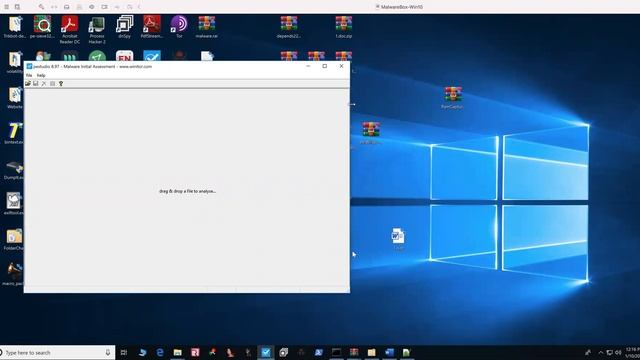Click the question mark help toolbar icon
640x360 pixels.
tap(61, 84)
